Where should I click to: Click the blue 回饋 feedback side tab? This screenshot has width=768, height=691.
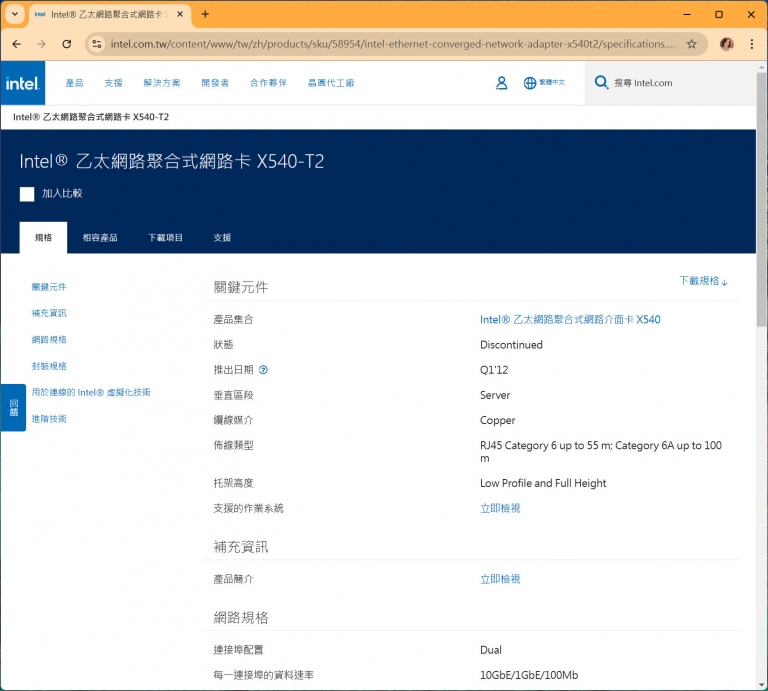tap(13, 407)
